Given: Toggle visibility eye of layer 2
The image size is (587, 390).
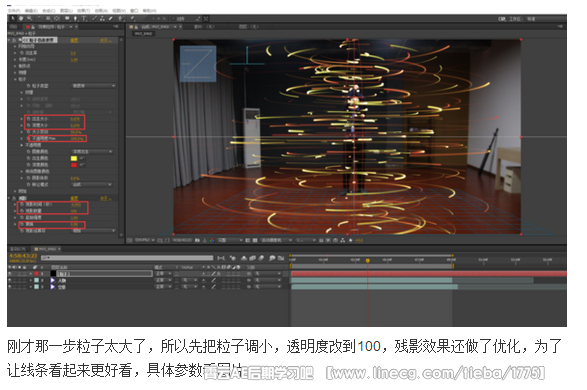Looking at the screenshot, I should (x=10, y=280).
